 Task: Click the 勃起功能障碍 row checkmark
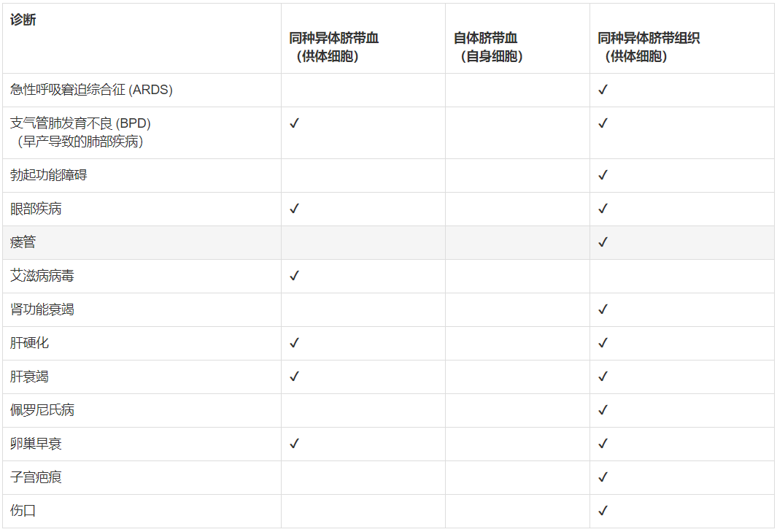point(603,175)
